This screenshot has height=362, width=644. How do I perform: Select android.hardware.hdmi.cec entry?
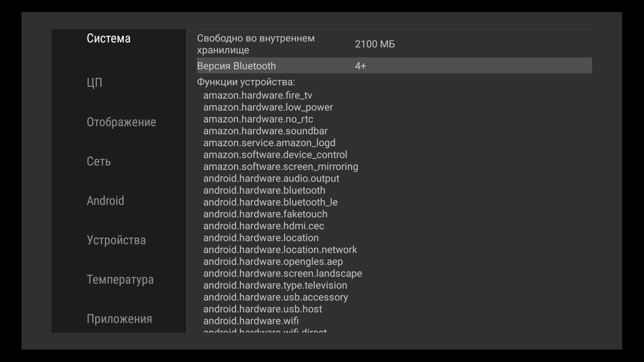(264, 226)
